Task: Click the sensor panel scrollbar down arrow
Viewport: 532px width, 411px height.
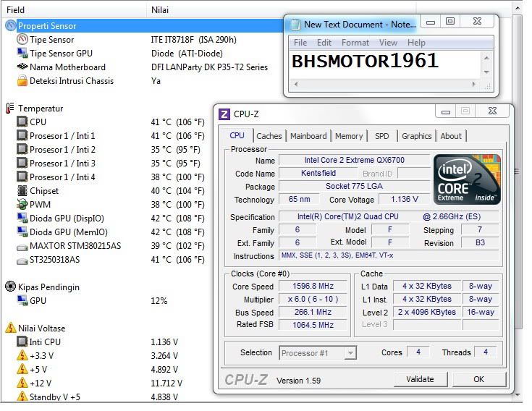Action: 518,395
